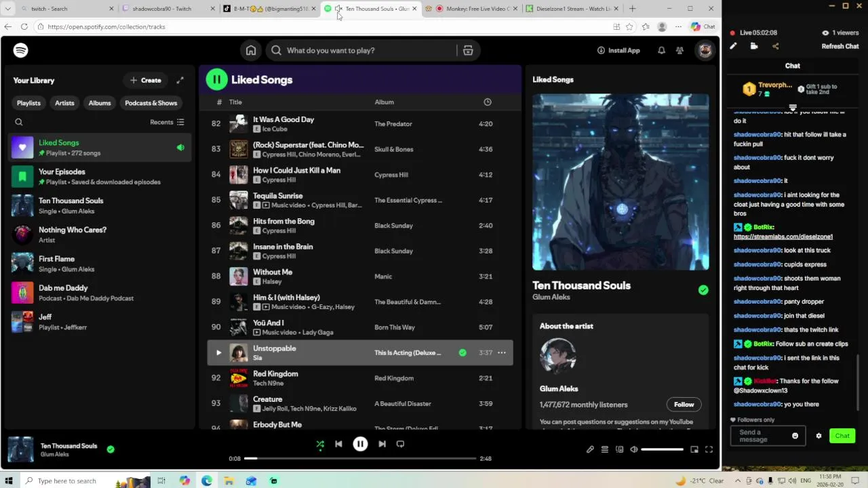Toggle liked checkmark beside Ten Thousand Souls title
This screenshot has width=868, height=488.
[703, 290]
